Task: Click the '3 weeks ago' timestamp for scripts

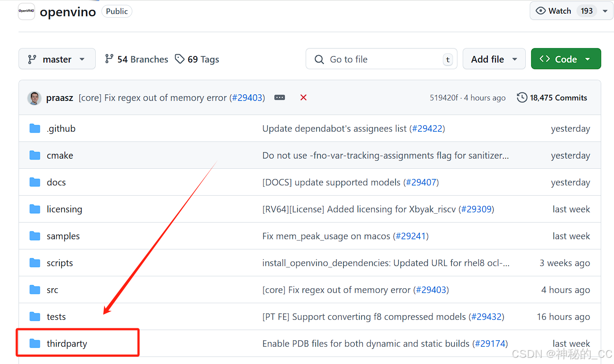Action: (x=565, y=263)
